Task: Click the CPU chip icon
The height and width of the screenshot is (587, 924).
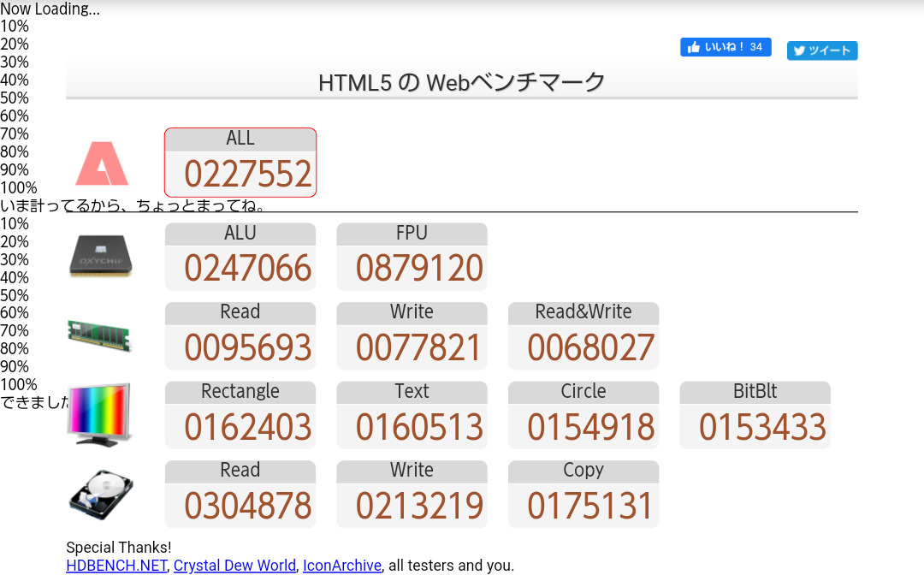Action: click(x=101, y=256)
